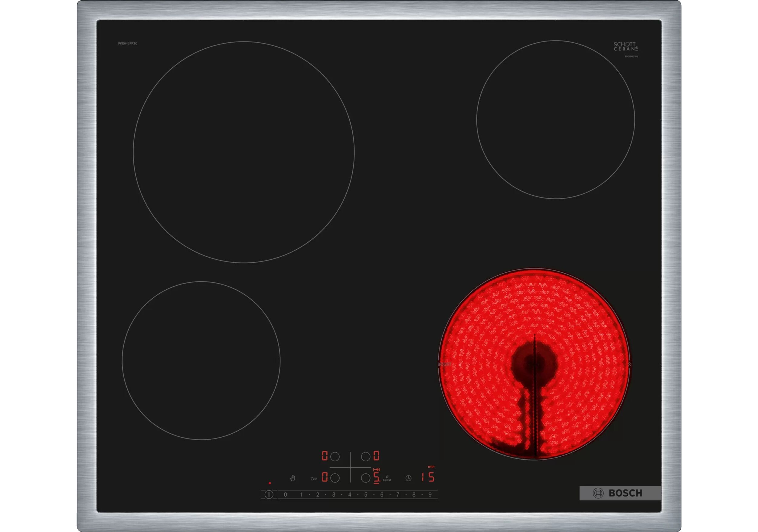Click the Bosch logo badge
The height and width of the screenshot is (532, 758).
620,493
